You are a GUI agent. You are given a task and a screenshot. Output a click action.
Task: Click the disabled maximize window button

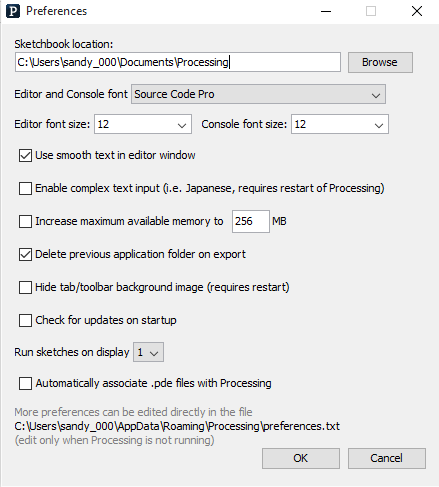pyautogui.click(x=371, y=11)
